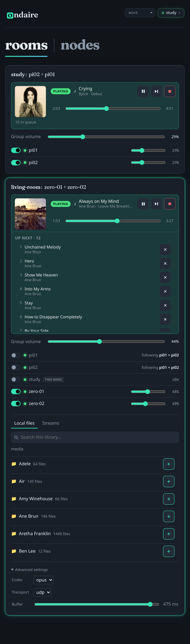Open the Air folder icon
Screen dimensions: 190x644
[14, 481]
